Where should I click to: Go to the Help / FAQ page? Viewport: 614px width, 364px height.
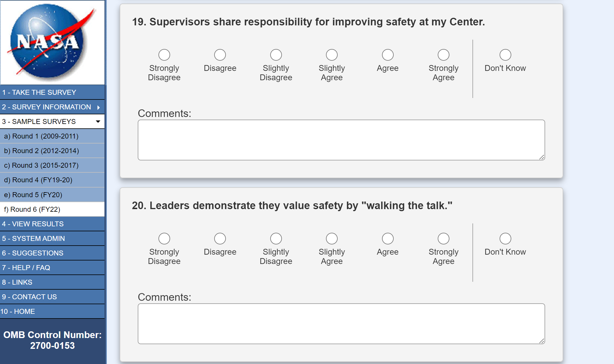tap(26, 268)
